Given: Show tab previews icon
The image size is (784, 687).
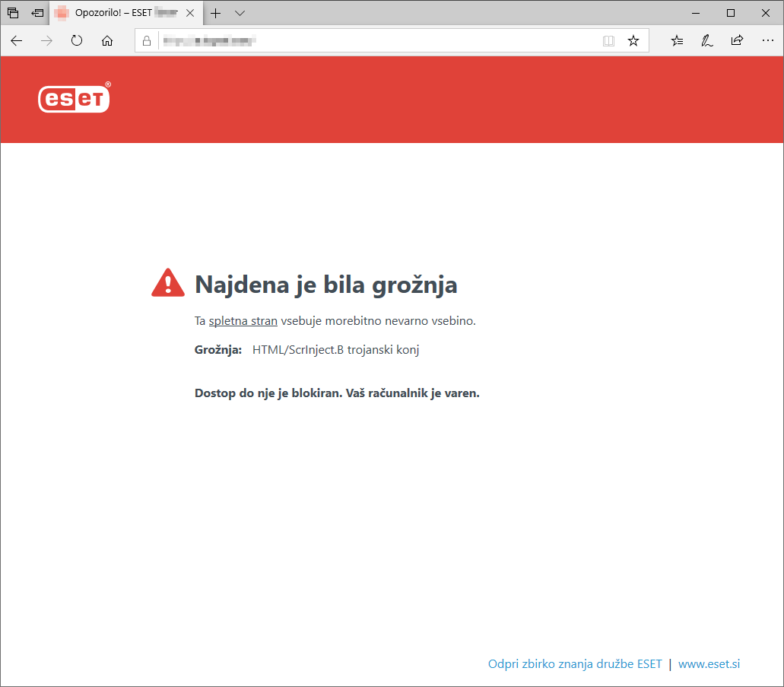Looking at the screenshot, I should 12,12.
